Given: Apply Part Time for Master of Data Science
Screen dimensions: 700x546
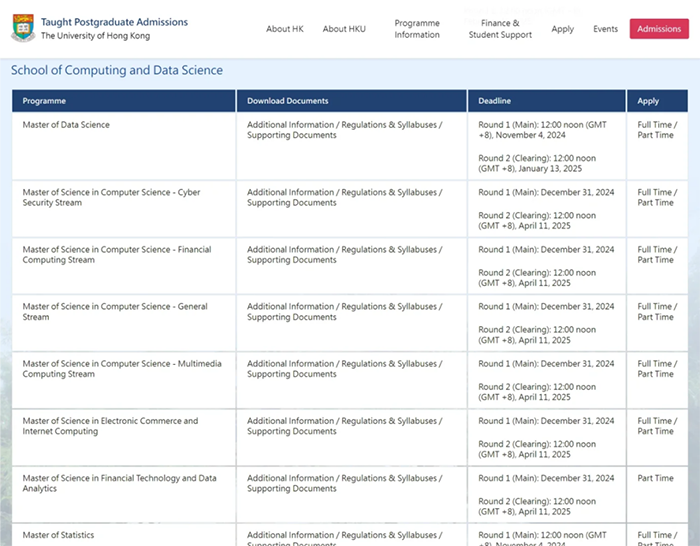Looking at the screenshot, I should pyautogui.click(x=655, y=135).
